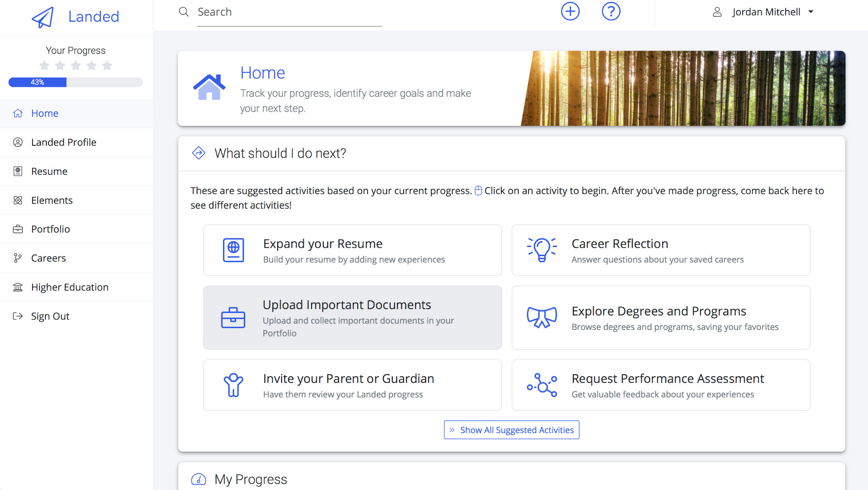Click the third progress star

pyautogui.click(x=76, y=66)
